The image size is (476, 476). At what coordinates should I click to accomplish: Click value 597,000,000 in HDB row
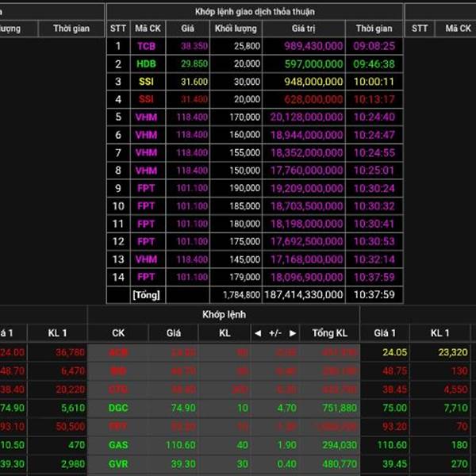pos(313,63)
